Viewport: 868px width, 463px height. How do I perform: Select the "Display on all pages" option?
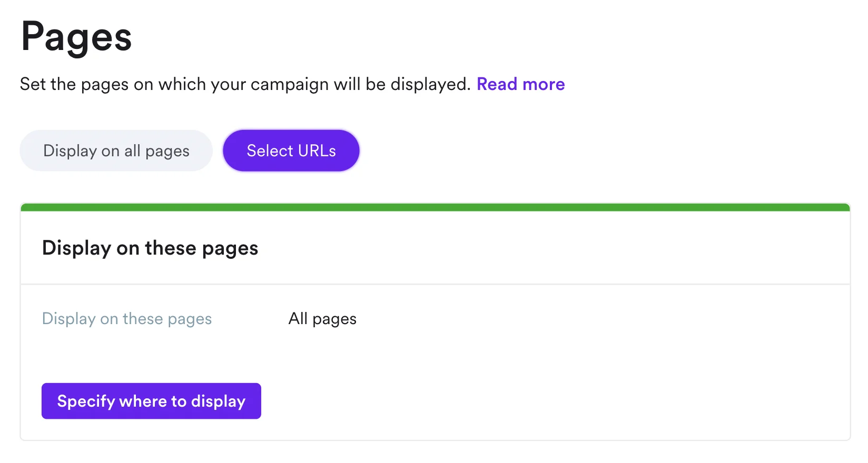116,151
